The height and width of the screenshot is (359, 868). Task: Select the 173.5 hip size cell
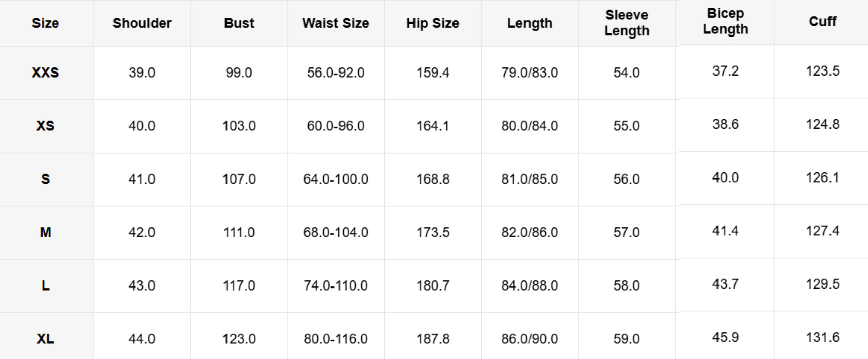[433, 232]
